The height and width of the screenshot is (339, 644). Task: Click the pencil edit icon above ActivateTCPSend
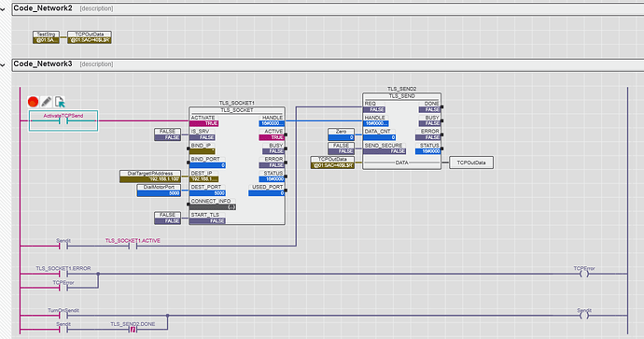[47, 102]
